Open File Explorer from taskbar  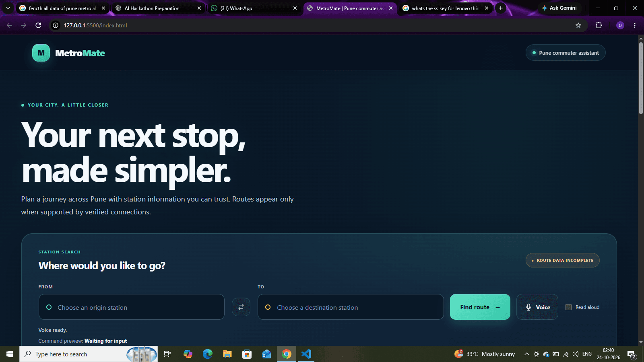click(x=227, y=354)
